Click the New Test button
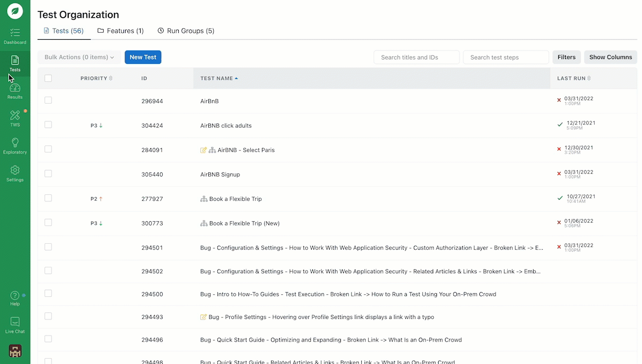This screenshot has height=364, width=642. coord(143,57)
